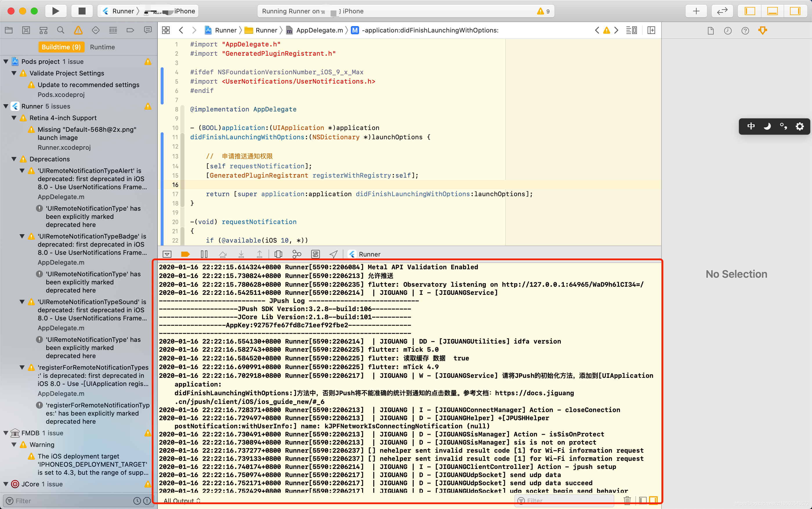Hide the Debug area bottom panel
This screenshot has width=812, height=509.
tap(772, 11)
